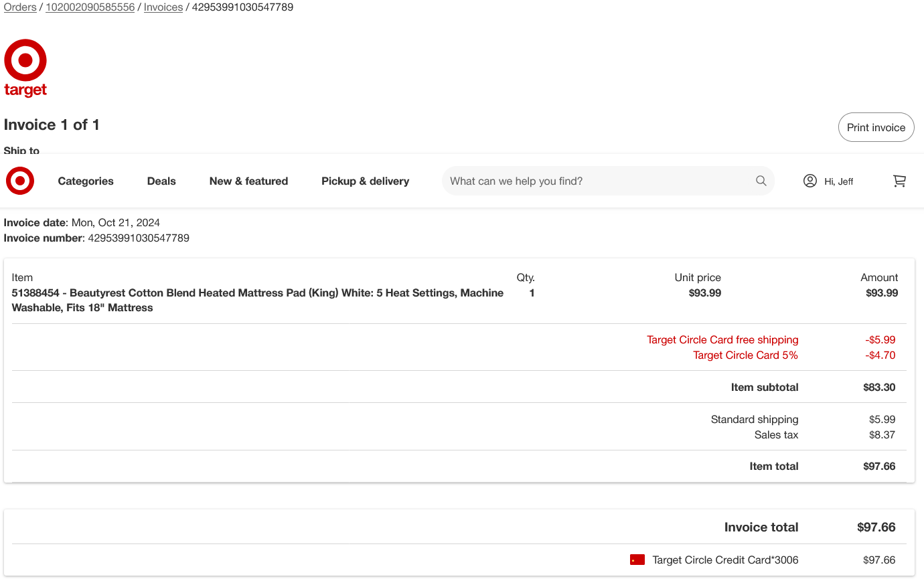Open the account profile icon

810,181
